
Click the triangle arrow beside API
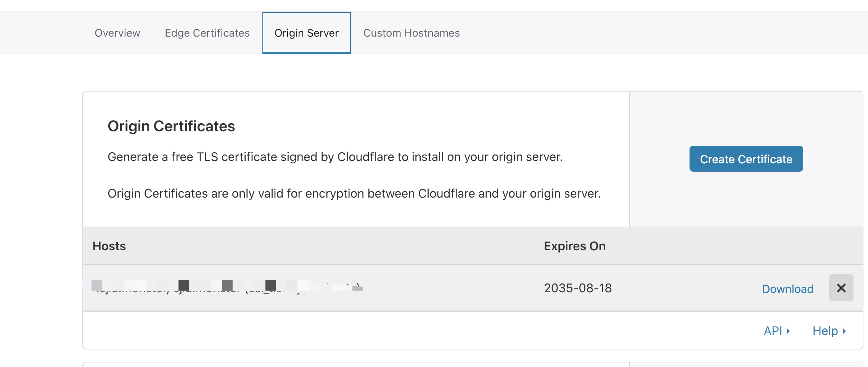(x=788, y=331)
